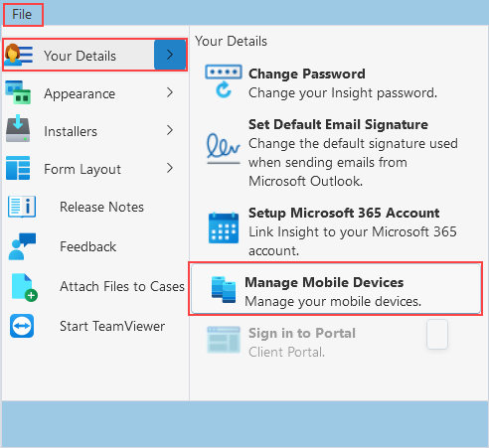Expand the Your Details blue chevron
489x448 pixels.
[170, 55]
